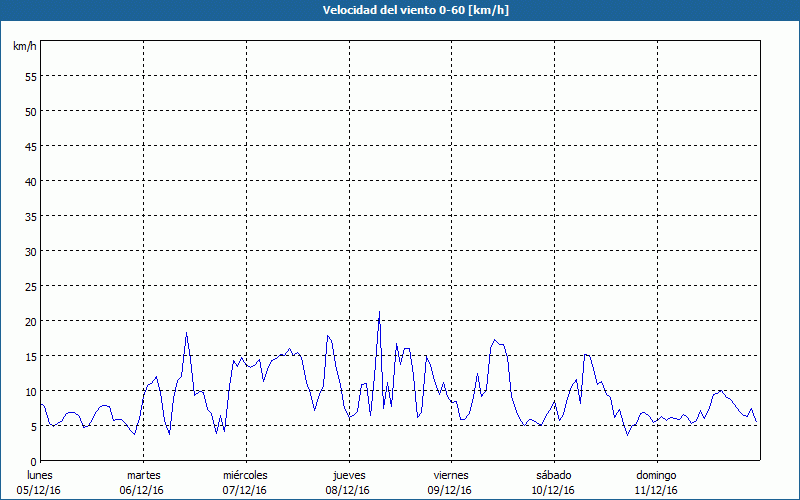Select the 40 tick label on the y-axis
800x500 pixels.
click(30, 181)
